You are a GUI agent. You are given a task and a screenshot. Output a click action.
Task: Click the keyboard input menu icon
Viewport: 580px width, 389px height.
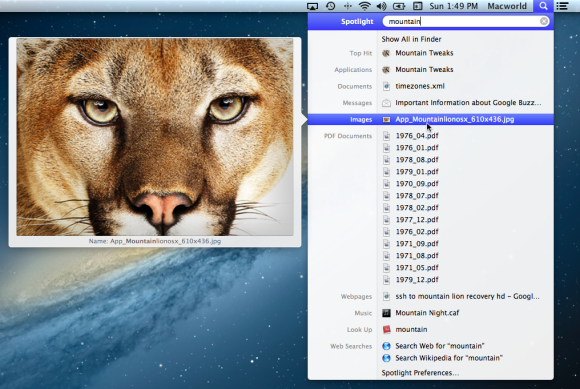pos(418,6)
